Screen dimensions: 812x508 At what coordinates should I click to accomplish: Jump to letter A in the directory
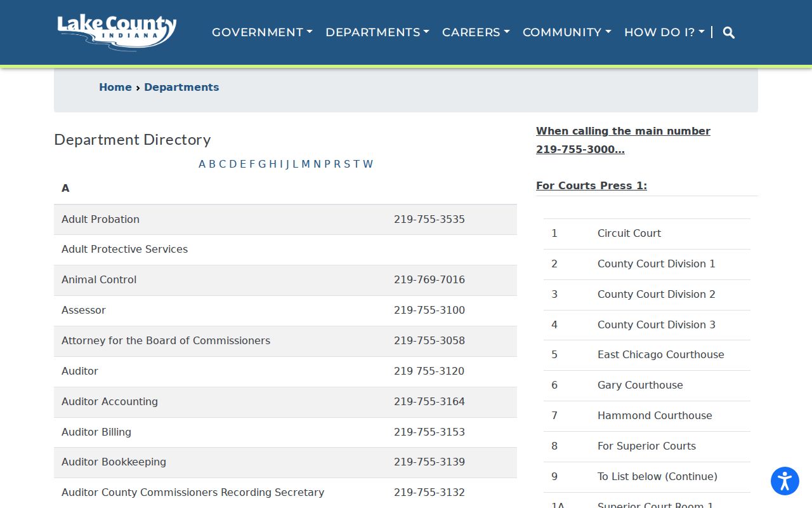[x=202, y=164]
